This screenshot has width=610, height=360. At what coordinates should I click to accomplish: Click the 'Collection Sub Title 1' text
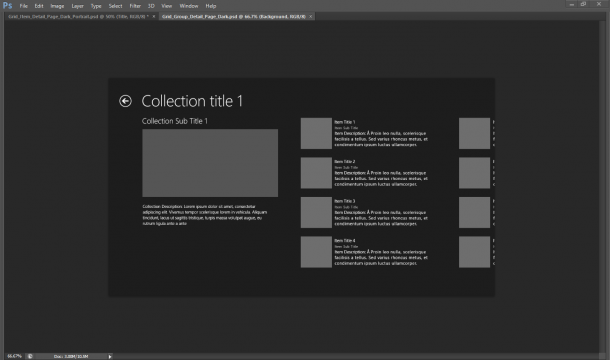[175, 121]
